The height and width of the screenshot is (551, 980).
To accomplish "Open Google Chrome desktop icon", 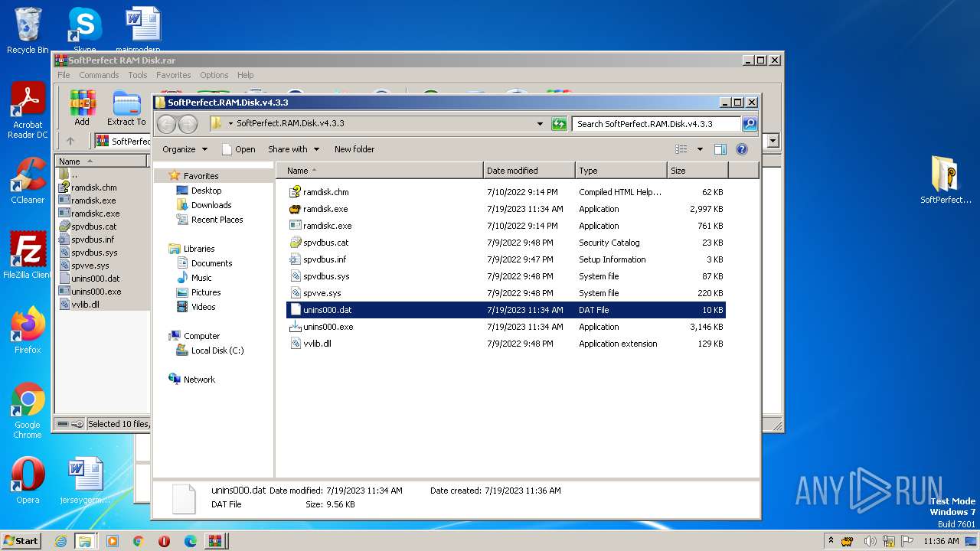I will (28, 410).
